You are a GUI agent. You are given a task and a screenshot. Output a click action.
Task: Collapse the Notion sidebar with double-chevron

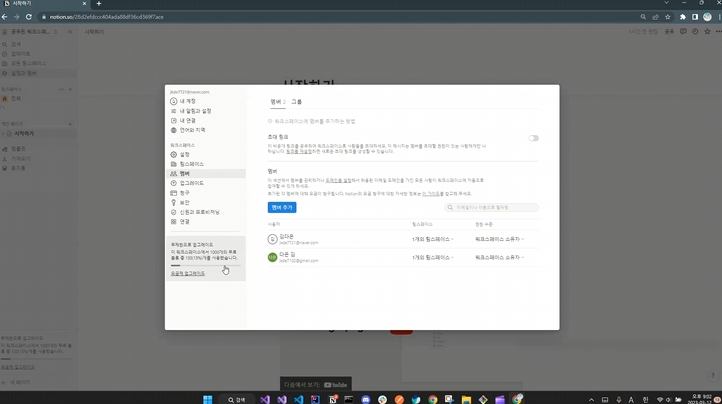[70, 32]
